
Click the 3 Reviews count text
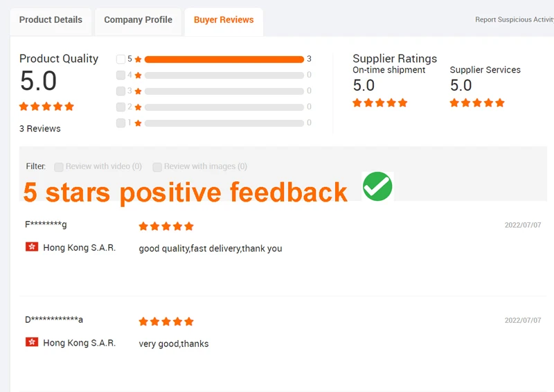point(40,129)
